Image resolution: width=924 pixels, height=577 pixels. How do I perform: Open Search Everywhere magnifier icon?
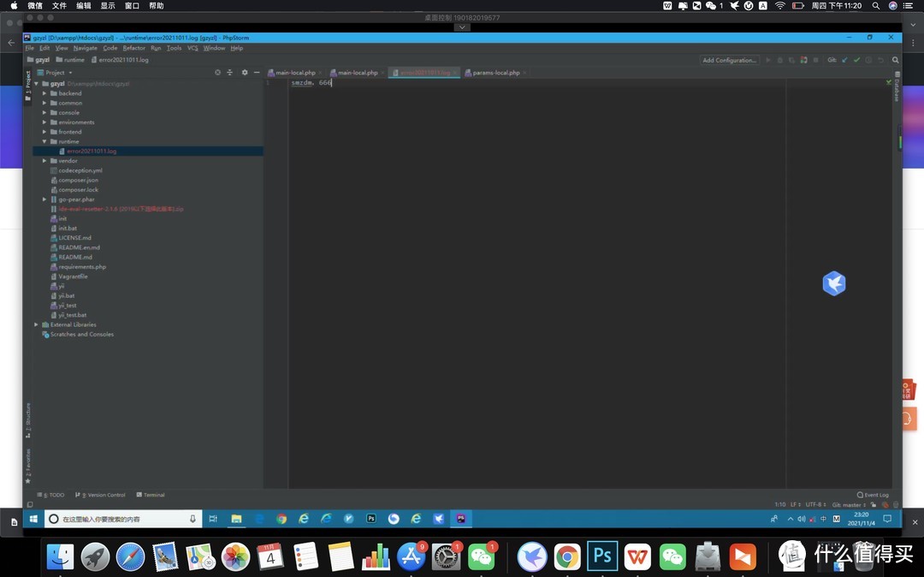pos(896,60)
